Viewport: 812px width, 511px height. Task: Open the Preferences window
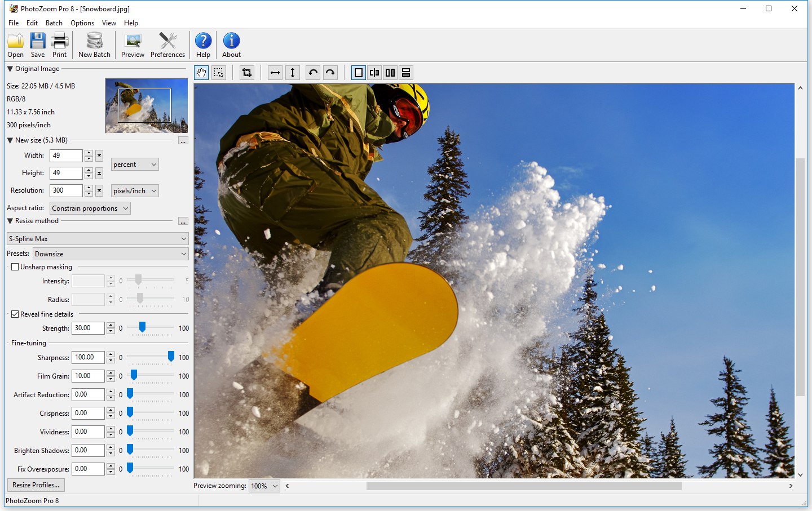point(167,45)
